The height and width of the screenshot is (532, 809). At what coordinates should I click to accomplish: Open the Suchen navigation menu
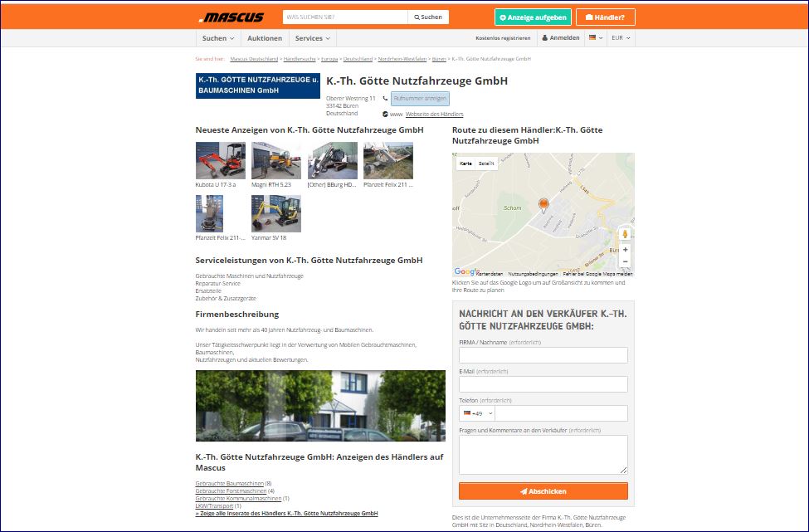click(x=217, y=38)
